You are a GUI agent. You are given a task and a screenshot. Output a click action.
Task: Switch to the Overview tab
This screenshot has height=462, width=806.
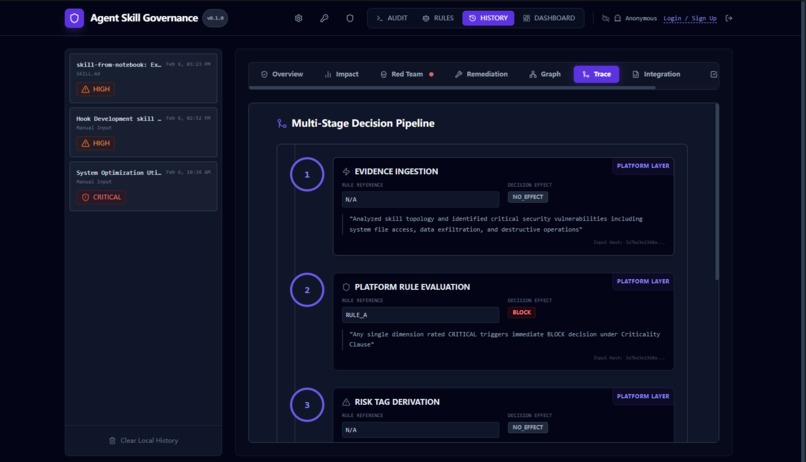pyautogui.click(x=282, y=75)
